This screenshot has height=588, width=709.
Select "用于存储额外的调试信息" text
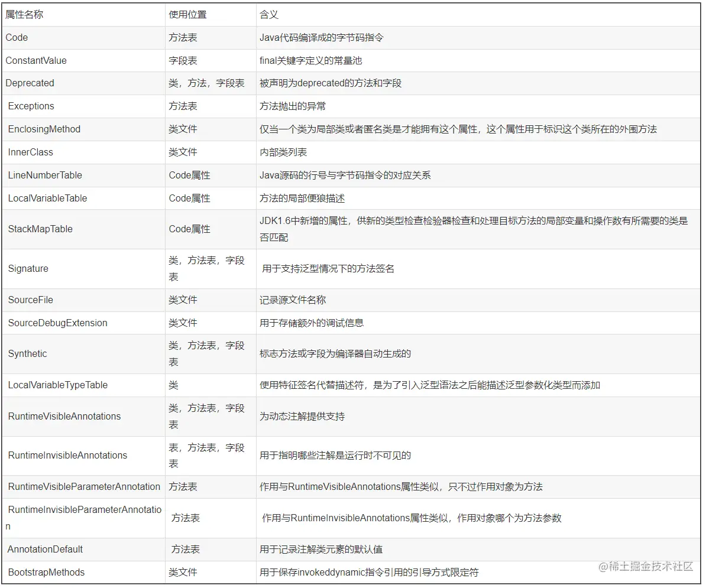coord(312,323)
